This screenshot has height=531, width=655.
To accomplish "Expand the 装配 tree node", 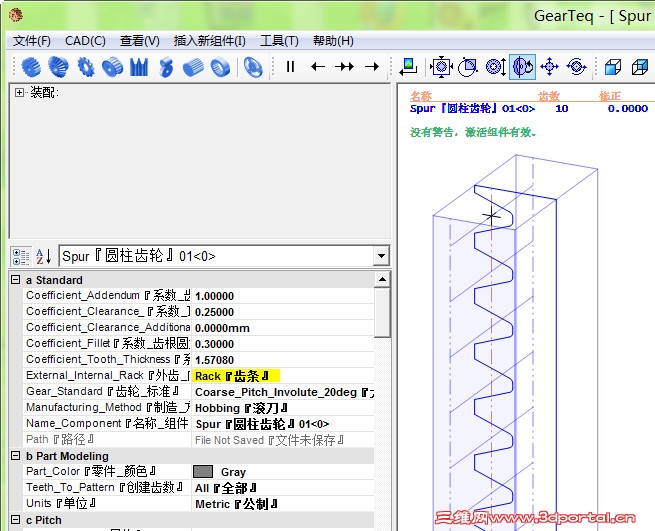I will tap(19, 92).
